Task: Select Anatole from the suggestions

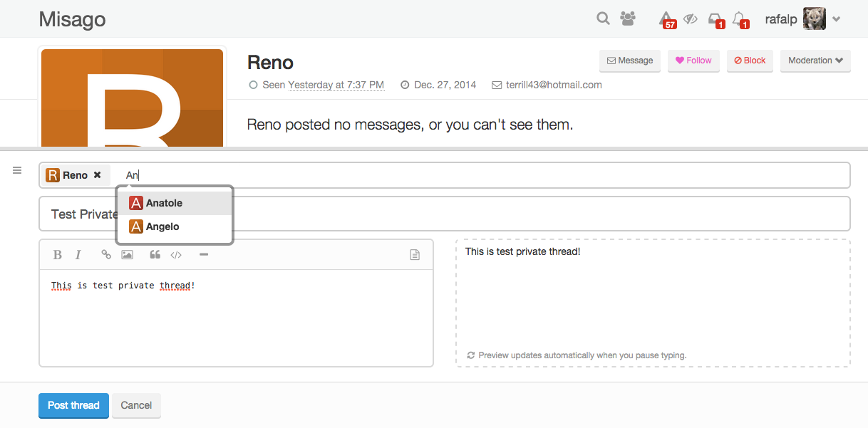Action: point(164,203)
